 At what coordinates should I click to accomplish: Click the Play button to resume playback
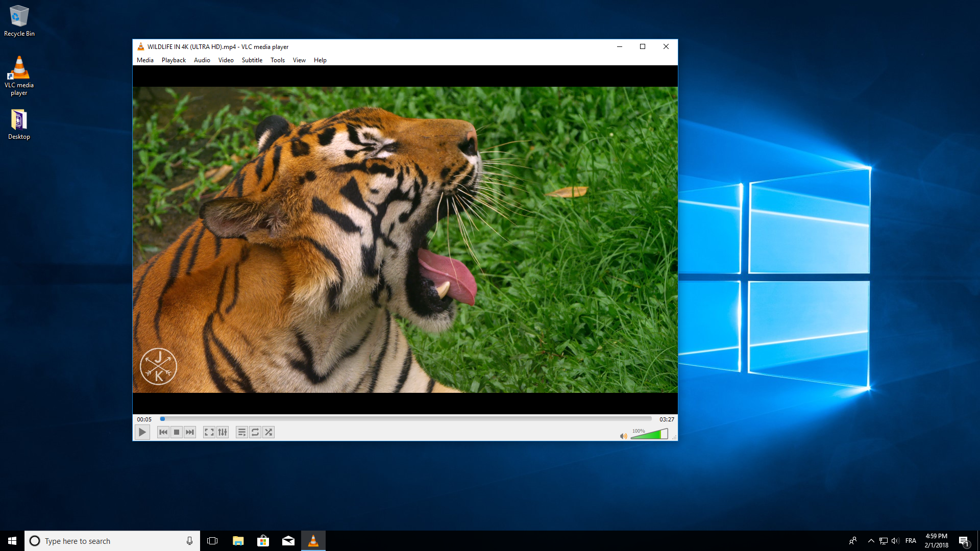point(142,432)
